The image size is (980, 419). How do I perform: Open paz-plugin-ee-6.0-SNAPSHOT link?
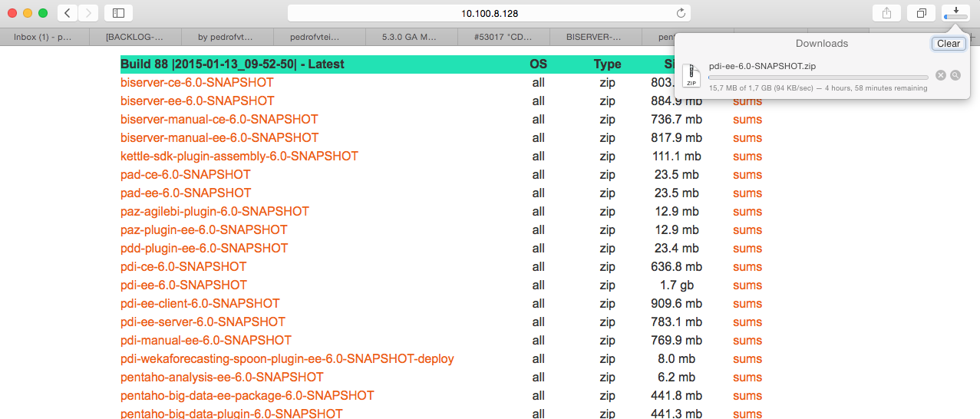point(204,229)
